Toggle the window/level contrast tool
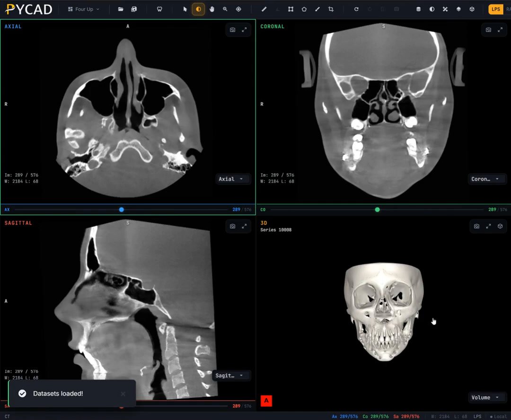Screen dimensions: 511x420 pyautogui.click(x=198, y=9)
